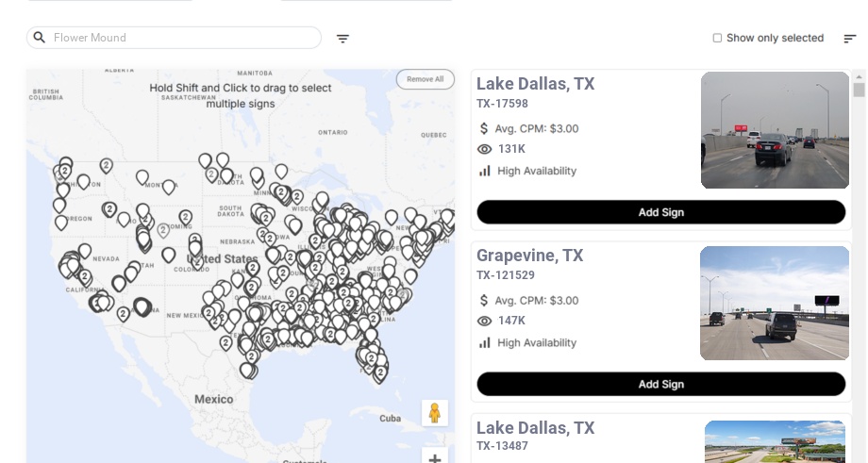Add the Lake Dallas TX-17598 sign
868x463 pixels.
coord(660,212)
